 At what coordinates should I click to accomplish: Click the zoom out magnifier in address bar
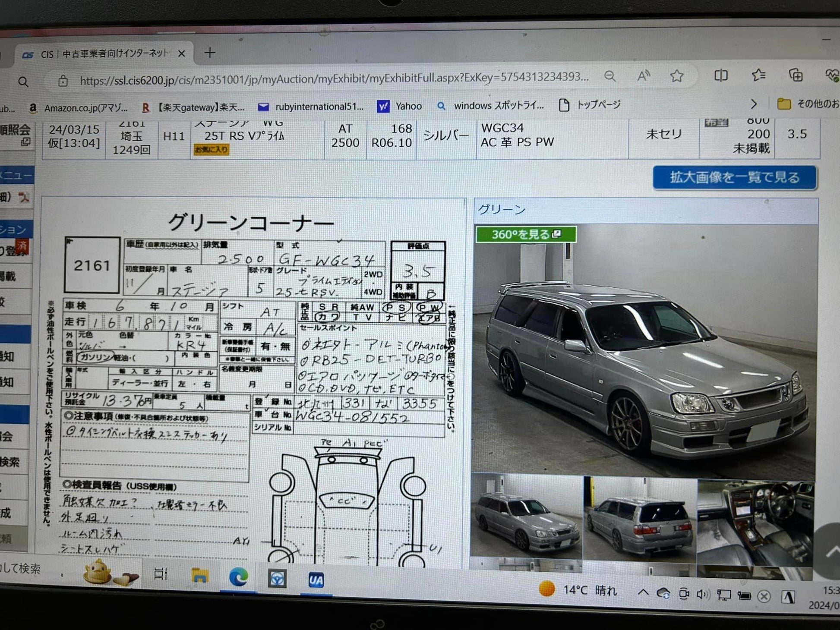pos(609,77)
